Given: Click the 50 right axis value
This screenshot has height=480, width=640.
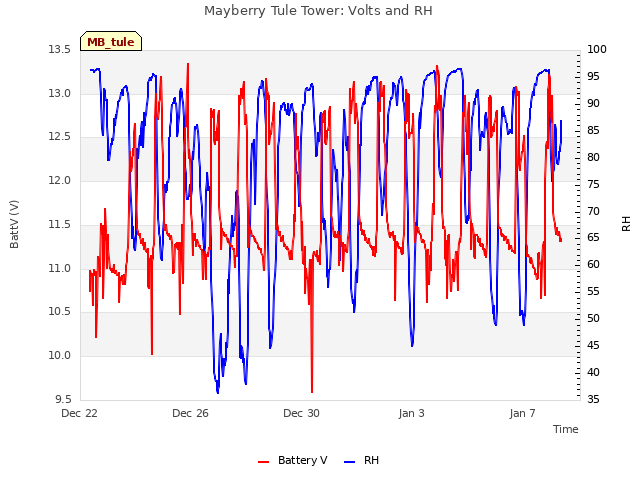Looking at the screenshot, I should pos(593,319).
